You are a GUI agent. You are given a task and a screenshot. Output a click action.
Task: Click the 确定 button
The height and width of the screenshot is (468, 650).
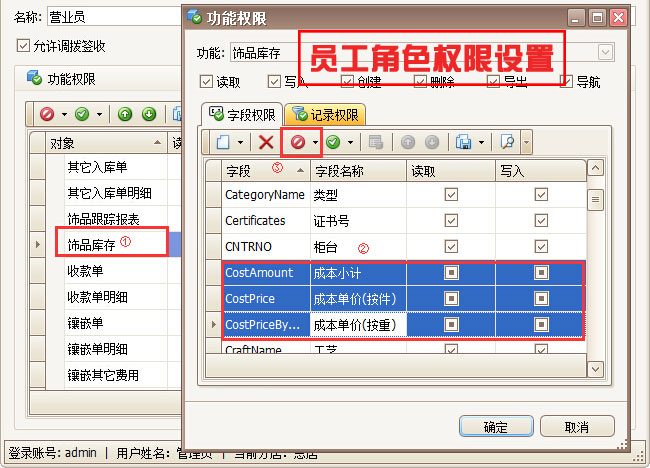tap(495, 426)
